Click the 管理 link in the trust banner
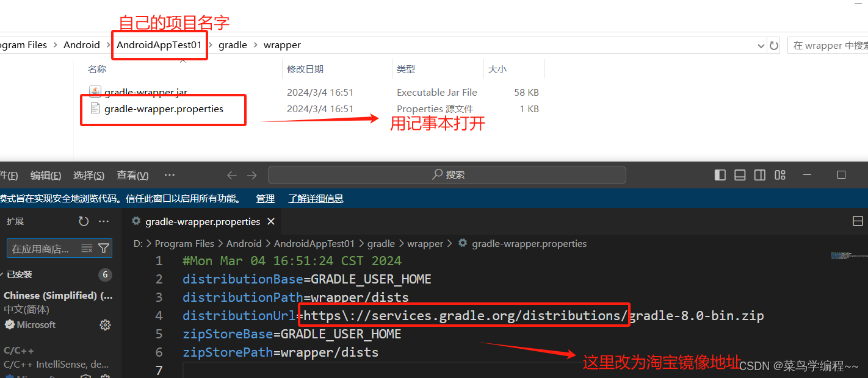Viewport: 868px width, 378px height. (266, 198)
